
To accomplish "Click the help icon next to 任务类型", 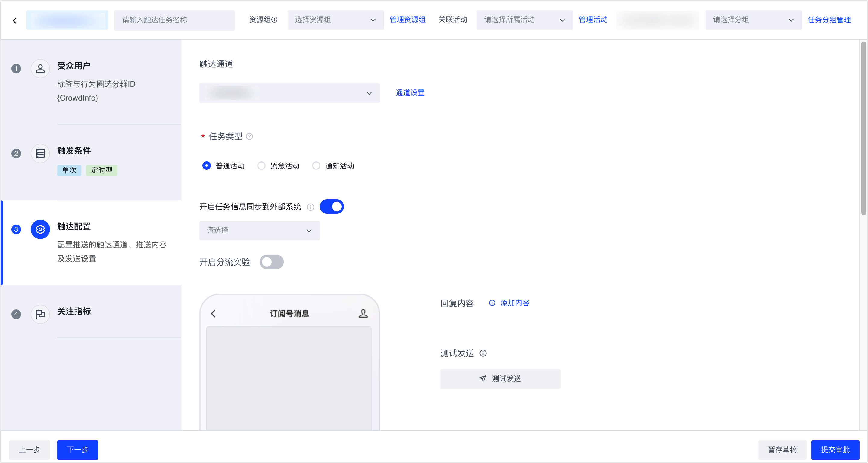I will click(249, 136).
